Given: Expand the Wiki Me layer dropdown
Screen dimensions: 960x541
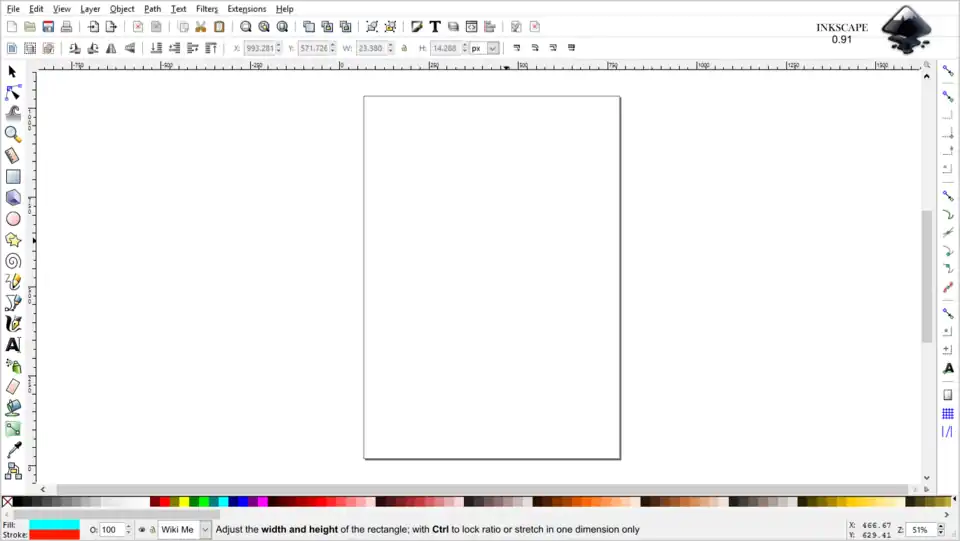Looking at the screenshot, I should tap(205, 530).
